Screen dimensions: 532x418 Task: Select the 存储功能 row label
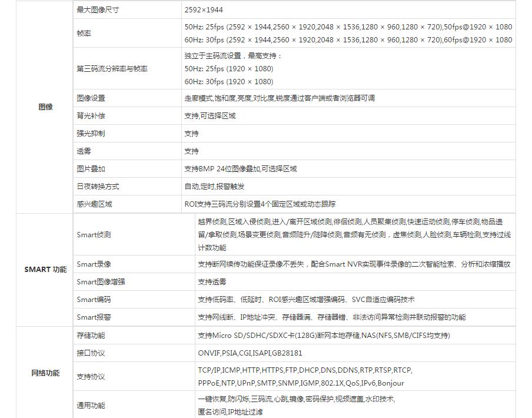coord(91,336)
